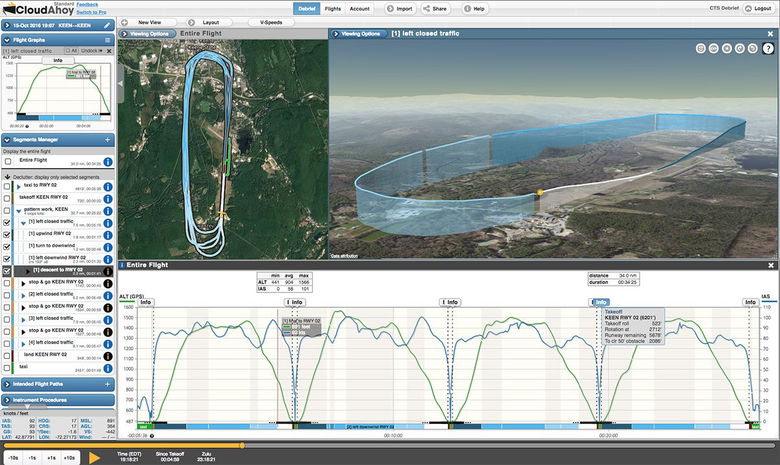Screen dimensions: 780x465
Task: Collapse the Segments Manager panel
Action: 7,140
